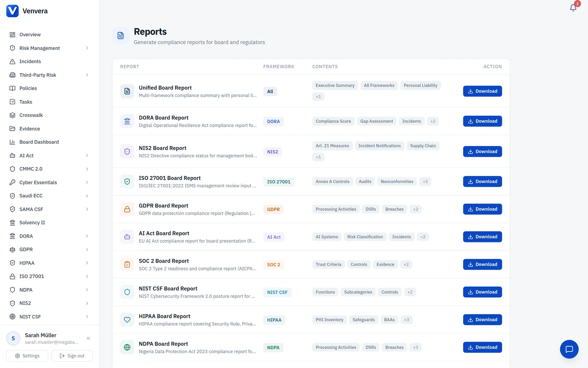588x368 pixels.
Task: Expand the NIST CSF sidebar chevron
Action: pyautogui.click(x=87, y=317)
